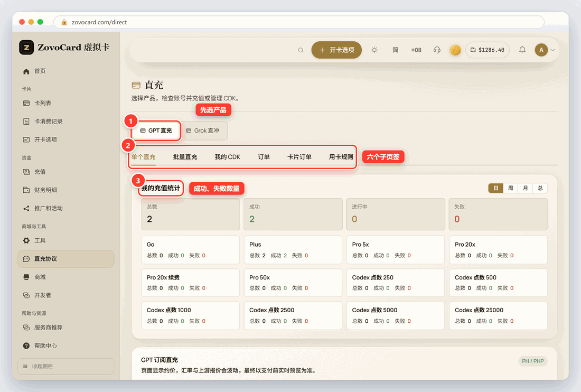
Task: Click the PH / PHP region badge
Action: (x=533, y=361)
